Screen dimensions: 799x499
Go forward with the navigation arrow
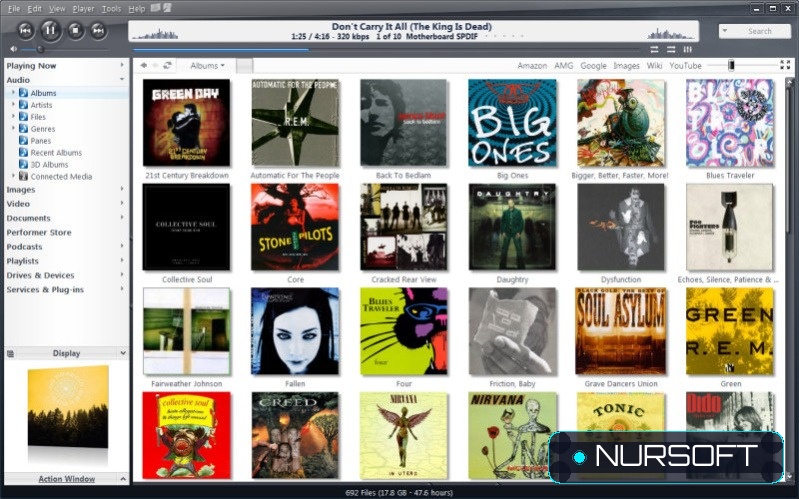pyautogui.click(x=155, y=65)
